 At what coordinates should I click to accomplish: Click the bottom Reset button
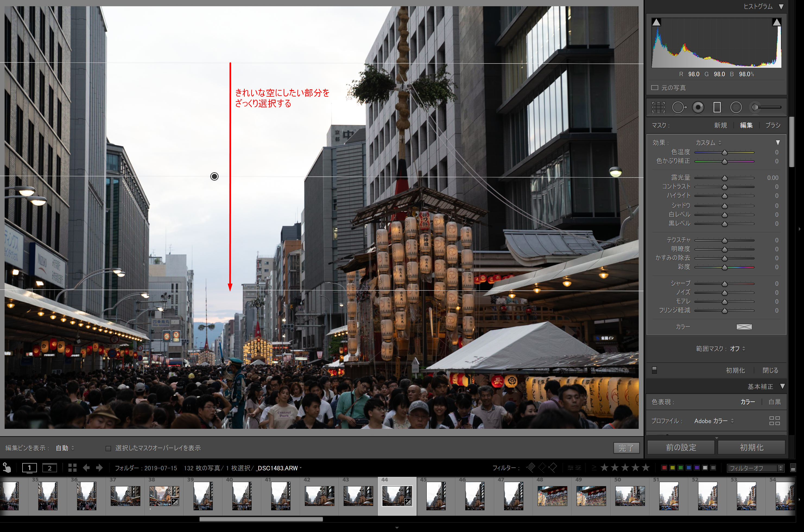click(x=751, y=448)
